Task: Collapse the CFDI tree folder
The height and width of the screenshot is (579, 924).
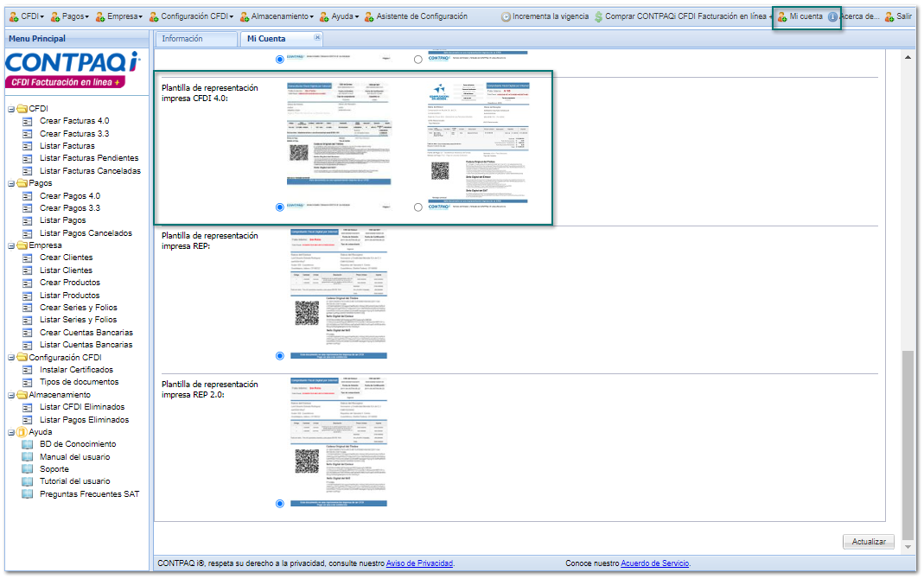Action: pyautogui.click(x=11, y=109)
